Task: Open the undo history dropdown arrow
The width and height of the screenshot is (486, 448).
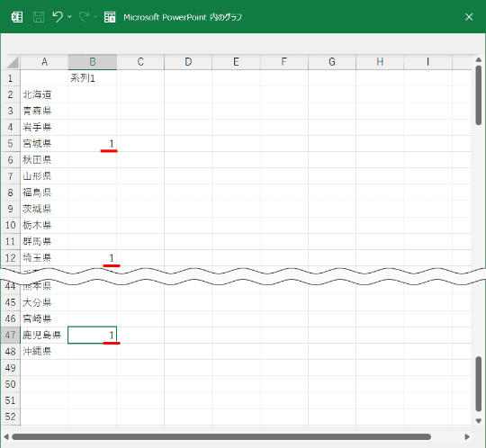Action: (69, 17)
